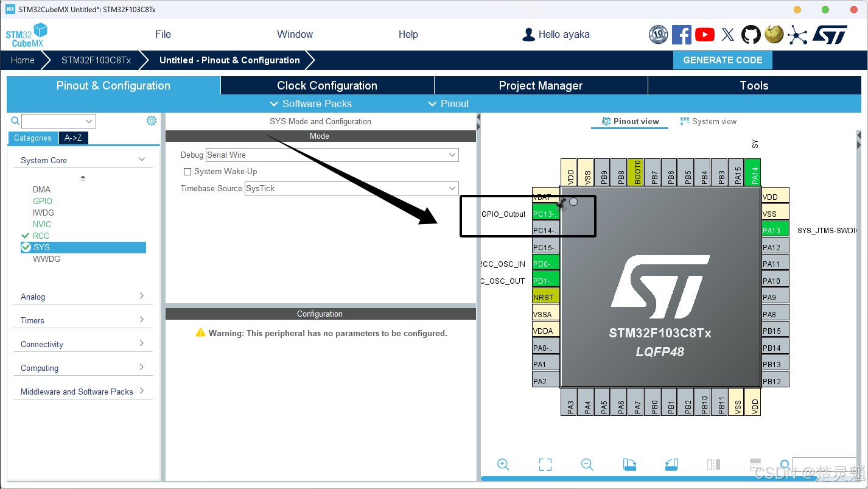Image resolution: width=868 pixels, height=489 pixels.
Task: Switch to the Clock Configuration tab
Action: (x=327, y=85)
